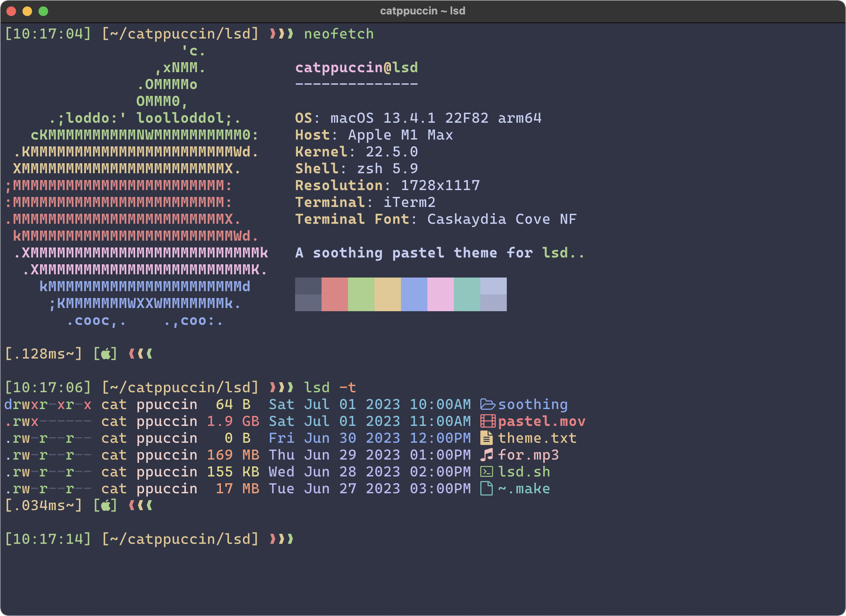Click the soothing directory name
The image size is (846, 616).
[533, 404]
